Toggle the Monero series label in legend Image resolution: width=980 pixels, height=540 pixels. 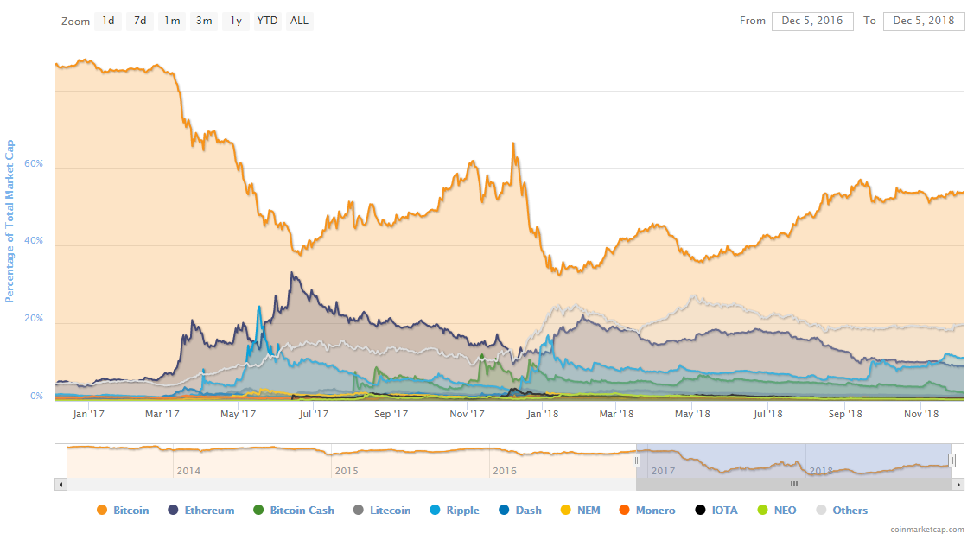(x=655, y=511)
